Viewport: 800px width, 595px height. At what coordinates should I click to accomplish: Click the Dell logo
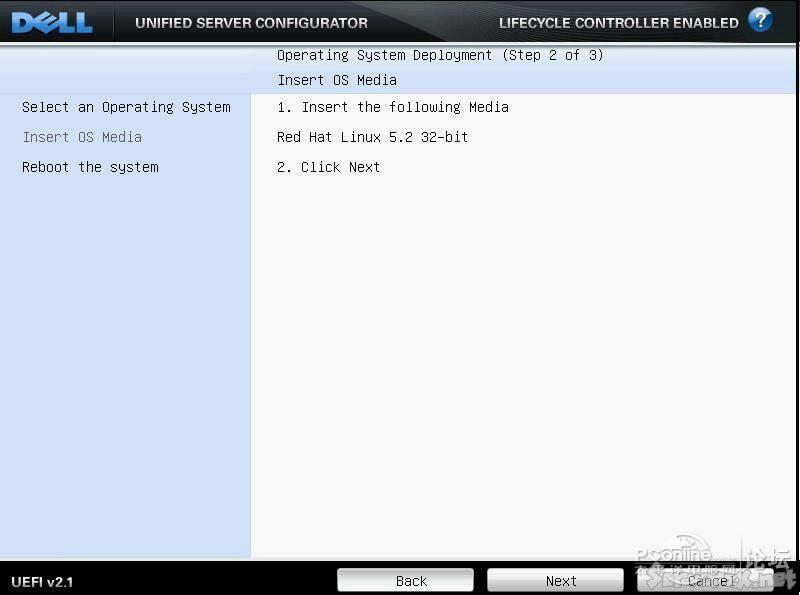click(52, 22)
